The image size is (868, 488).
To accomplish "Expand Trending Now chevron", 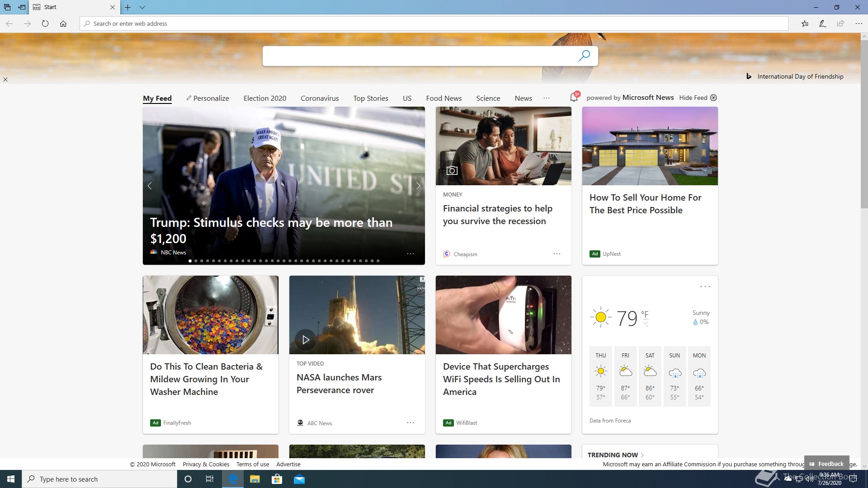I will point(642,455).
